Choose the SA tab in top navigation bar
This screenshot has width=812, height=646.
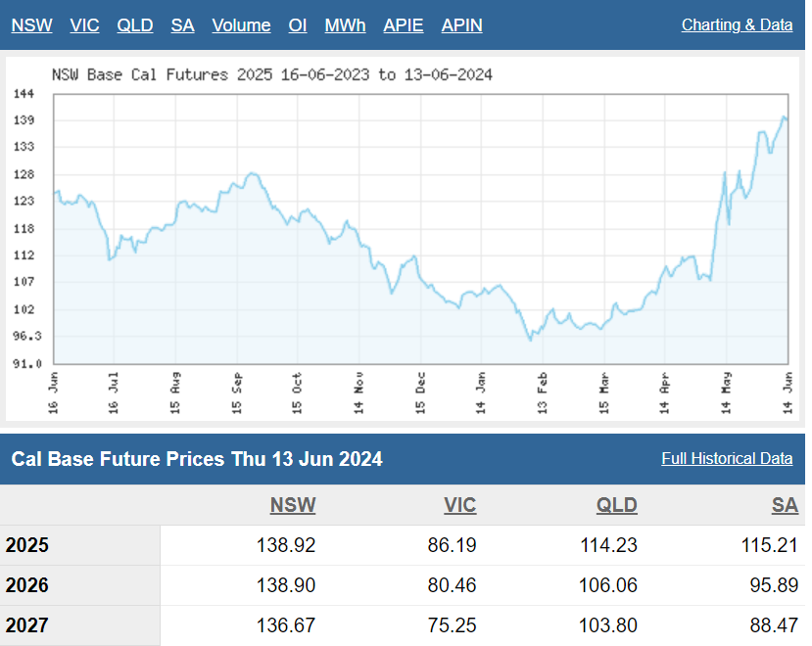click(x=182, y=25)
